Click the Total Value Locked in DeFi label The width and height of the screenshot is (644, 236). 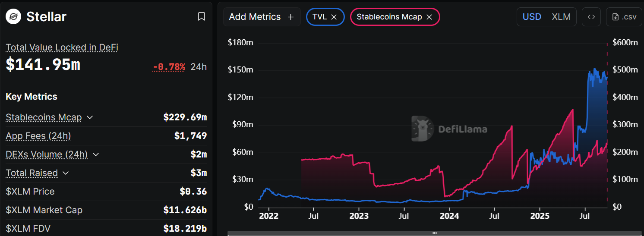(62, 47)
